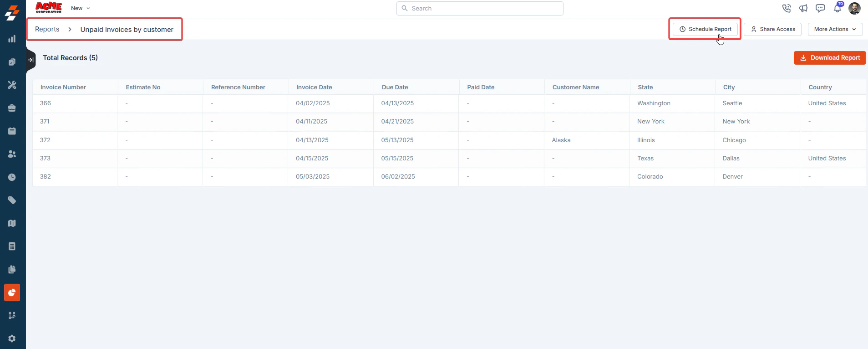This screenshot has height=349, width=868.
Task: Open the calendar sidebar icon
Action: click(12, 131)
